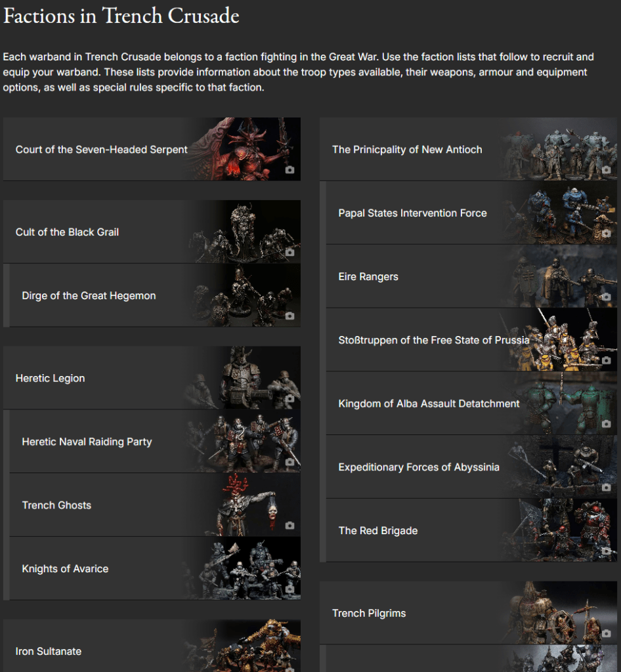Click camera icon on Court of the Seven-Headed Serpent
Image resolution: width=621 pixels, height=672 pixels.
(289, 170)
